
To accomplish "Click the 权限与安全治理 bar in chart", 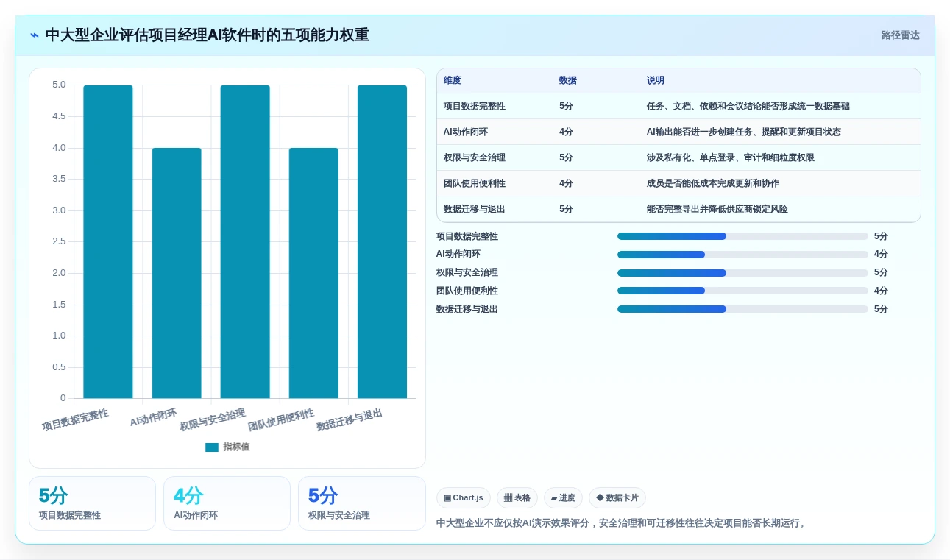I will (x=245, y=241).
